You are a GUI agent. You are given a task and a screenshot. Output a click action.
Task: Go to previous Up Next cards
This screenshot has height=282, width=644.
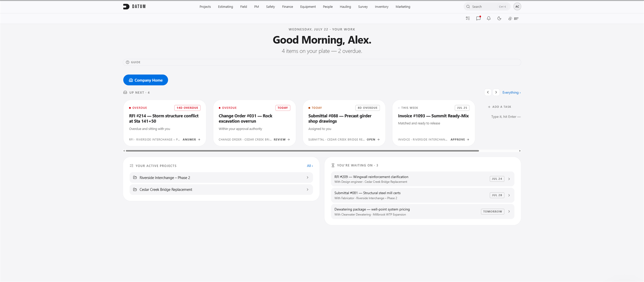coord(488,92)
